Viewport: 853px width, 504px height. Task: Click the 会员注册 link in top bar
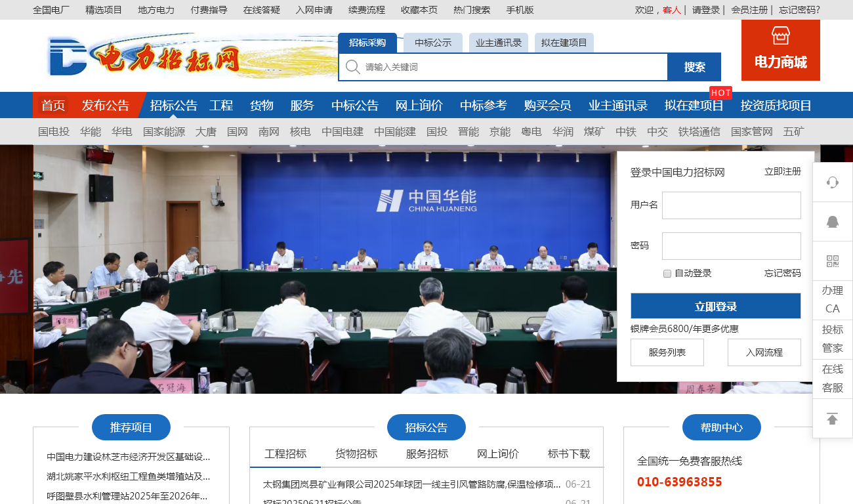[x=749, y=10]
